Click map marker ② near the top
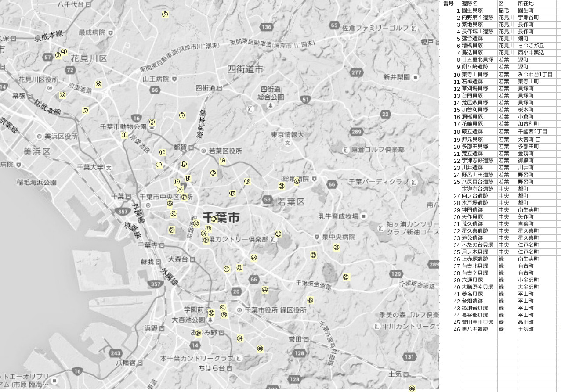The image size is (561, 392). pyautogui.click(x=165, y=14)
